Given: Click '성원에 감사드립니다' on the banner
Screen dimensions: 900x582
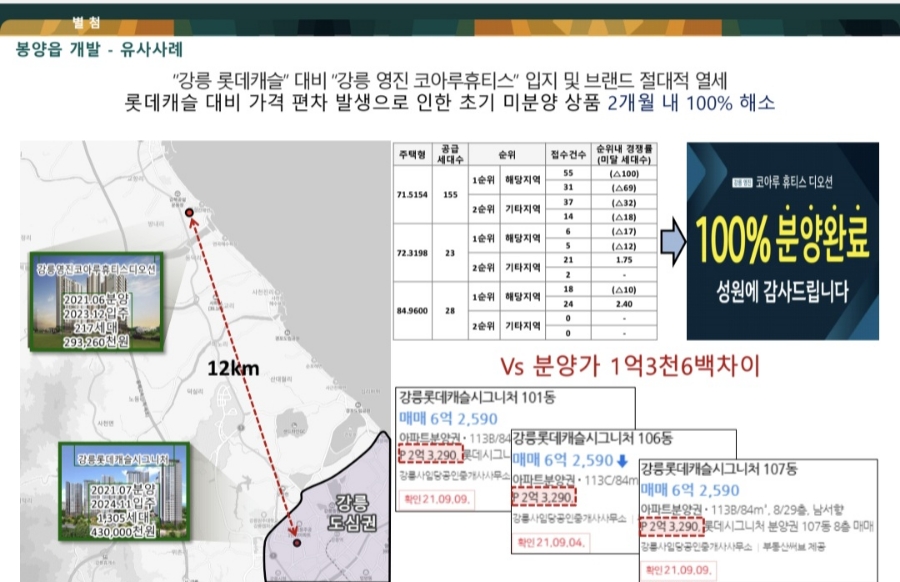Looking at the screenshot, I should click(x=782, y=292).
